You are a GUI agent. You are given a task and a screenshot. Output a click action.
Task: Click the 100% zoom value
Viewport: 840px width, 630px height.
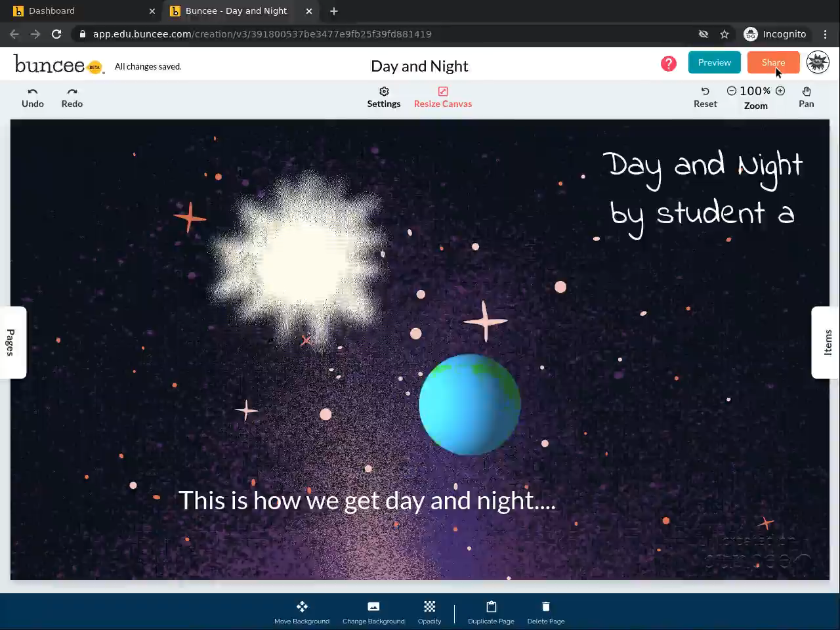(x=755, y=91)
